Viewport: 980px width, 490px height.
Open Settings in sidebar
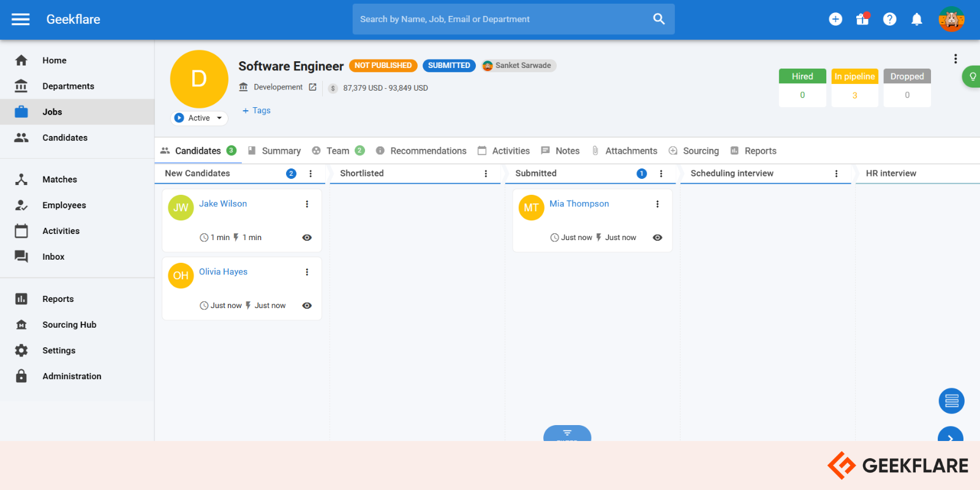[x=77, y=350]
